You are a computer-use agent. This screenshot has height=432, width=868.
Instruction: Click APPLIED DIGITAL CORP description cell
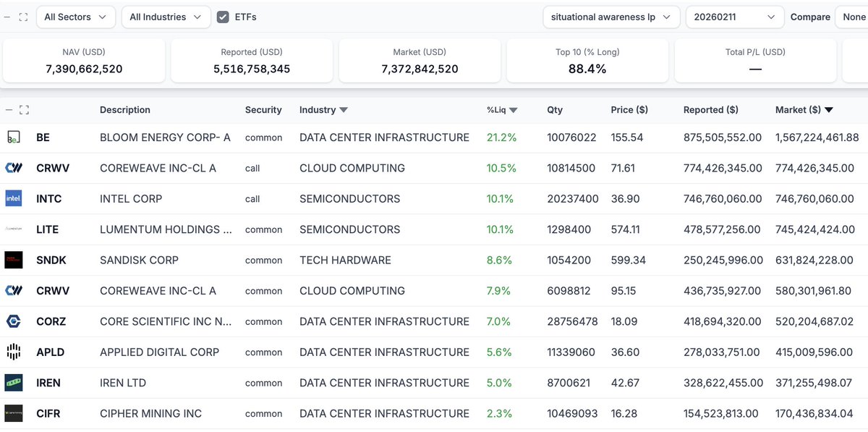(159, 352)
